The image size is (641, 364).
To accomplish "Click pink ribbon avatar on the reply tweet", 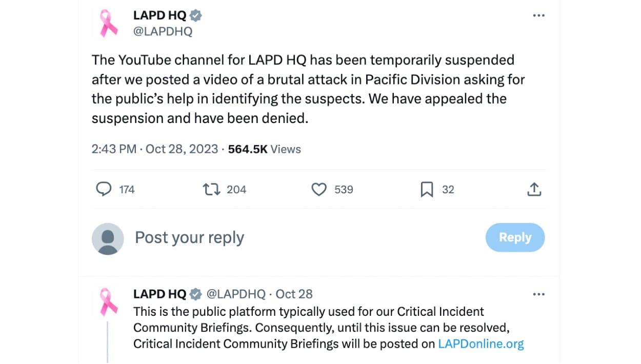I will [108, 302].
